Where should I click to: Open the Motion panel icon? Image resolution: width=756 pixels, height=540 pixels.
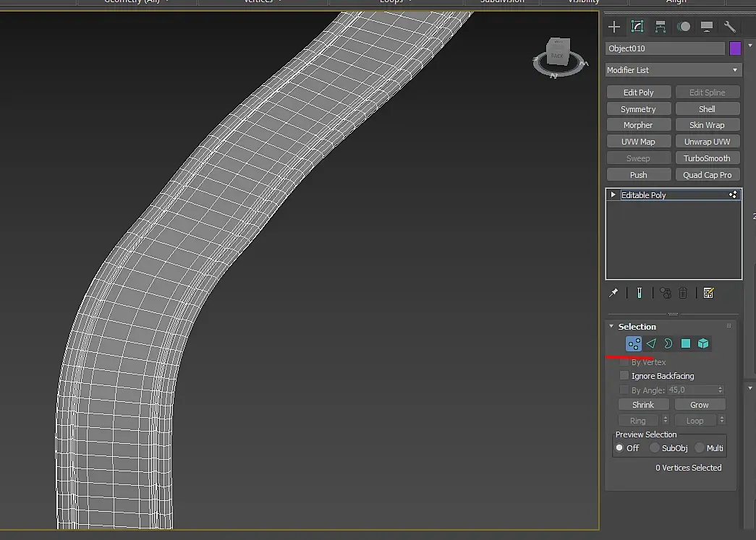click(x=684, y=27)
